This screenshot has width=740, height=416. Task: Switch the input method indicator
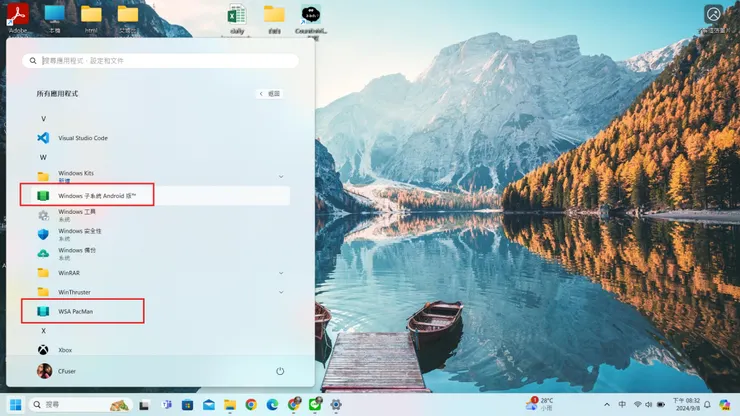(x=622, y=405)
